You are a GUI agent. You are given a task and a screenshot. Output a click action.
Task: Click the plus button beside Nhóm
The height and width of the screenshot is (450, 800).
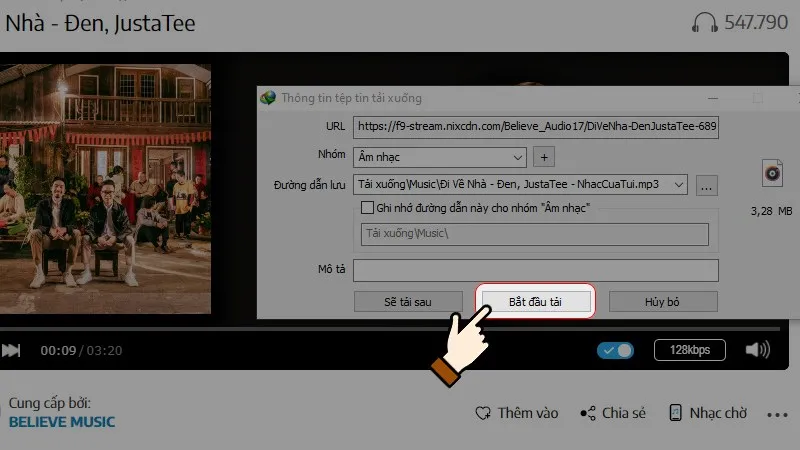click(544, 157)
